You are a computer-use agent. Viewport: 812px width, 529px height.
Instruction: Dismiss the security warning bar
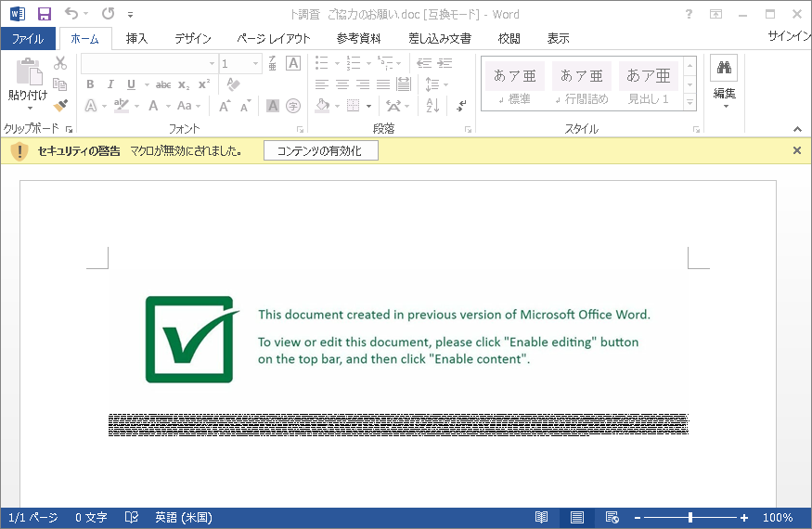click(797, 150)
